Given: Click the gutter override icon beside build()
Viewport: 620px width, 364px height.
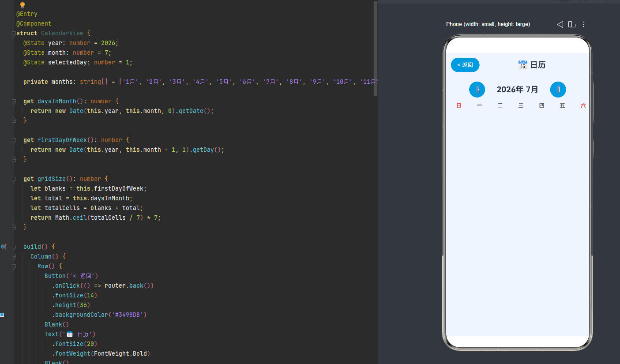Looking at the screenshot, I should [4, 247].
